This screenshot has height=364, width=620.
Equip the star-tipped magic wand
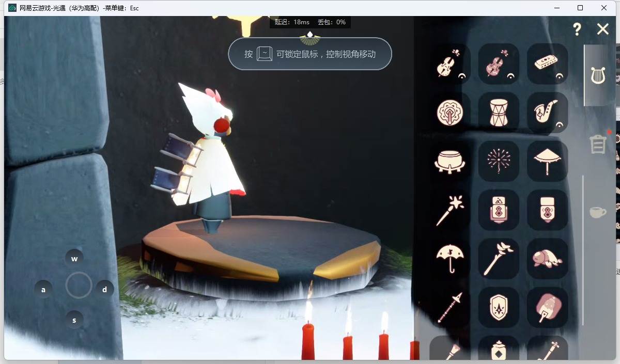(x=449, y=210)
